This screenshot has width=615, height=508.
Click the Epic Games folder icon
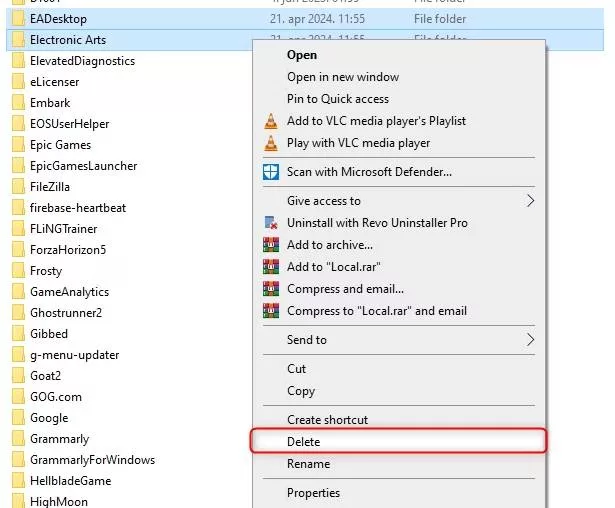tap(18, 145)
